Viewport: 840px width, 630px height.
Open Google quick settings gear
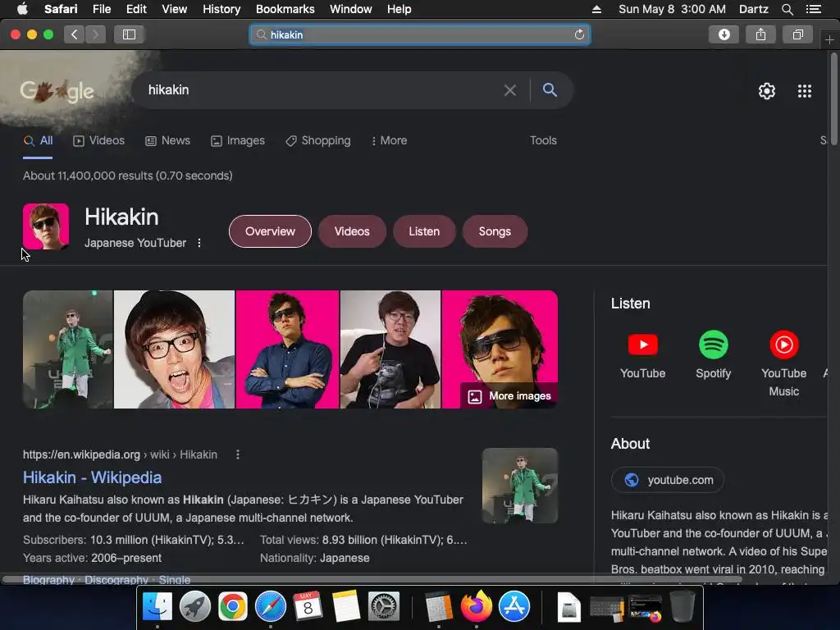point(767,91)
